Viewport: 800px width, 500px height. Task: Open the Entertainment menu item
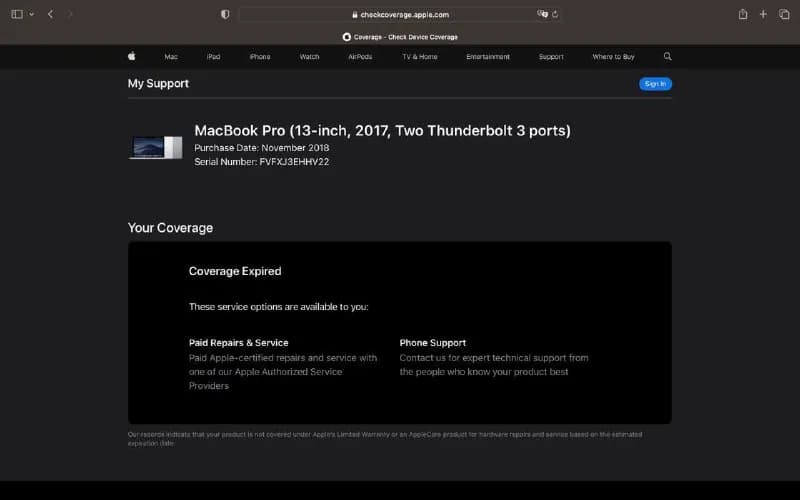point(488,57)
